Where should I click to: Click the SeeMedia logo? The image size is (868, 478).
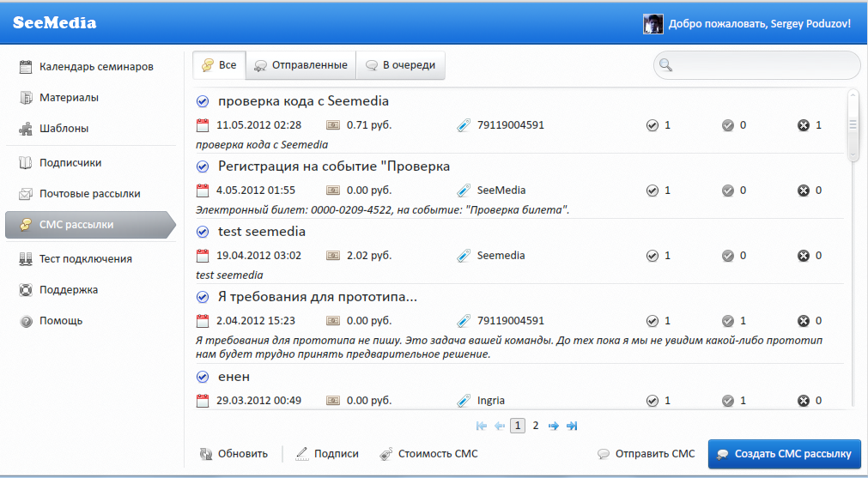54,22
